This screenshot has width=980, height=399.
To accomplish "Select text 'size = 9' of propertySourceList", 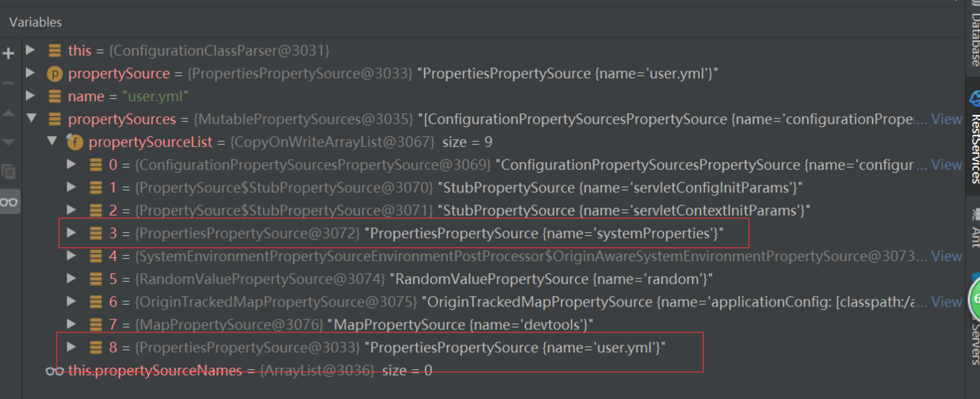I will point(465,142).
